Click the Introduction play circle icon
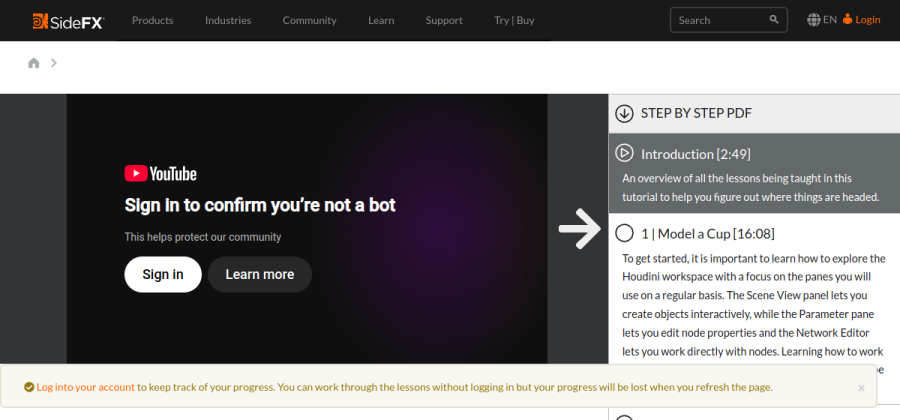This screenshot has height=420, width=900. [624, 153]
